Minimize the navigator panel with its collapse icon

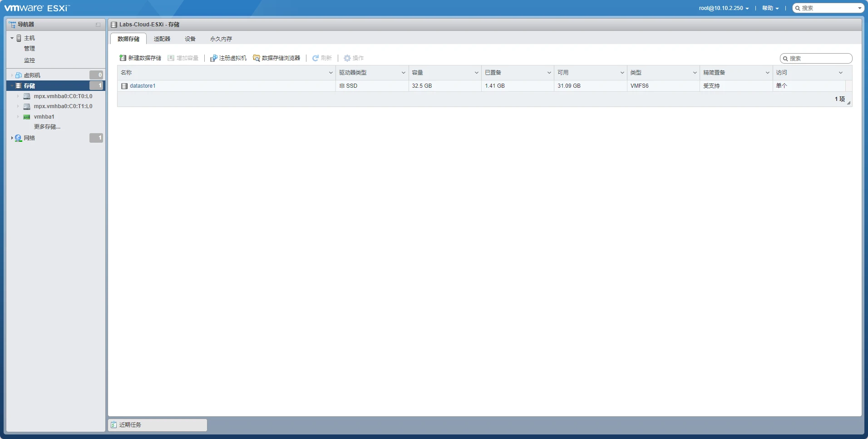tap(98, 25)
